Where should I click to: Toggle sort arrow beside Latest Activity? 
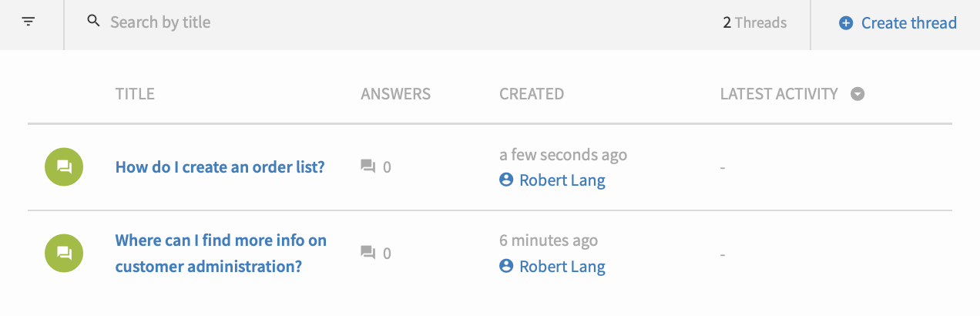pos(857,94)
